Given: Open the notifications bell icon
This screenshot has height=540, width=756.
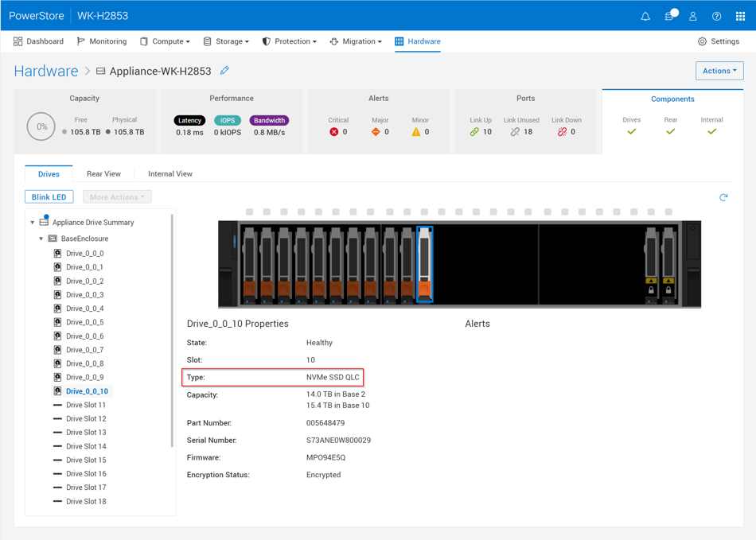Looking at the screenshot, I should tap(645, 15).
